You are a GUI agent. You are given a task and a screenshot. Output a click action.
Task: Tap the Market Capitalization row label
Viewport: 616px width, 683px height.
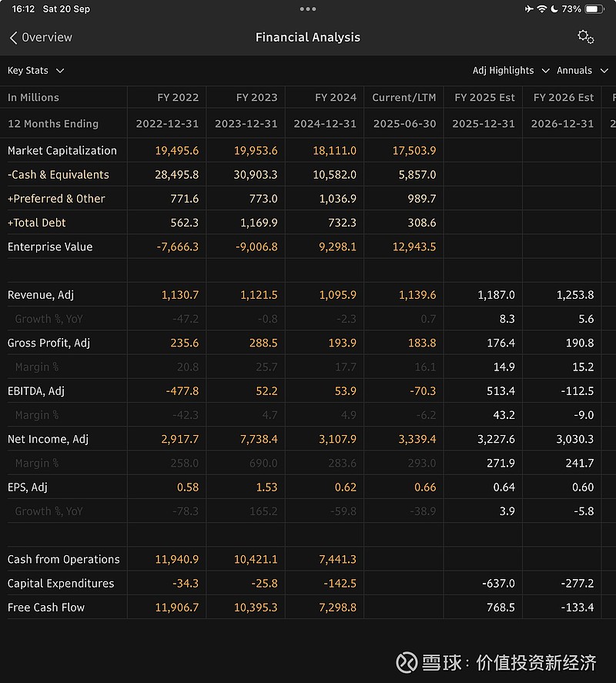coord(62,151)
